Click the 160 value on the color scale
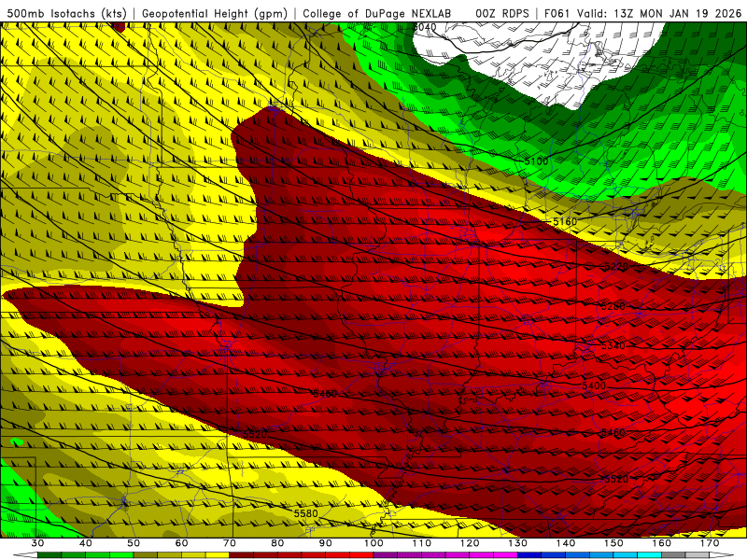The height and width of the screenshot is (560, 747). click(662, 543)
